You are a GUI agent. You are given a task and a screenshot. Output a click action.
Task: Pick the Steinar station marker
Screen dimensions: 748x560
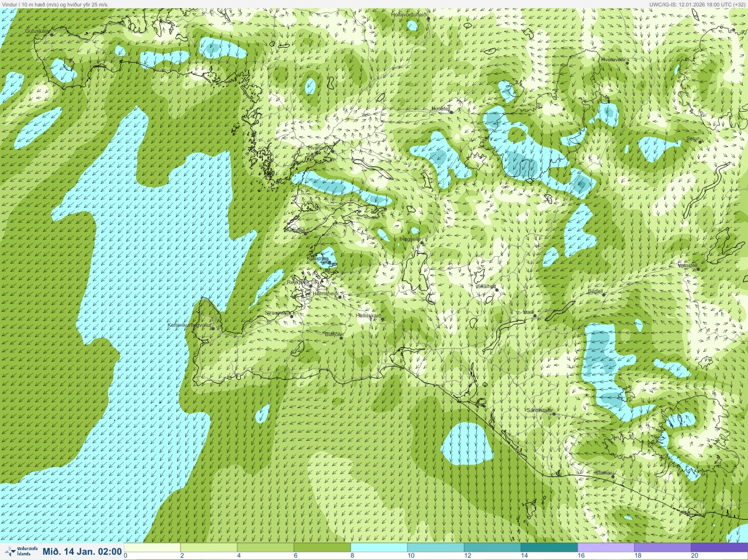coord(613,476)
